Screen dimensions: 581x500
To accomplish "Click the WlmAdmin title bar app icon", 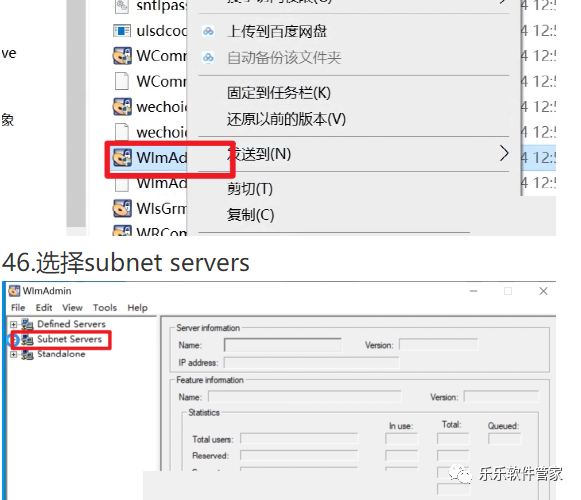I will [x=14, y=291].
